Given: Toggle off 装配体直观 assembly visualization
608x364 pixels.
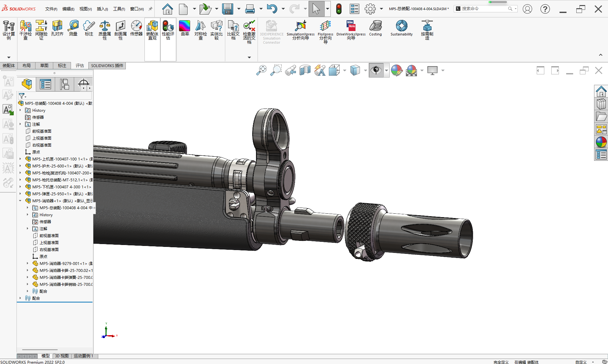Looking at the screenshot, I should tap(152, 30).
